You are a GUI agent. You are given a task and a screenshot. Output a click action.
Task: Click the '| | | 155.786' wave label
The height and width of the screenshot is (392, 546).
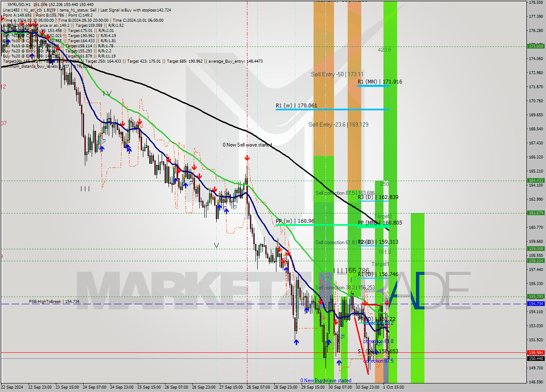tap(351, 271)
